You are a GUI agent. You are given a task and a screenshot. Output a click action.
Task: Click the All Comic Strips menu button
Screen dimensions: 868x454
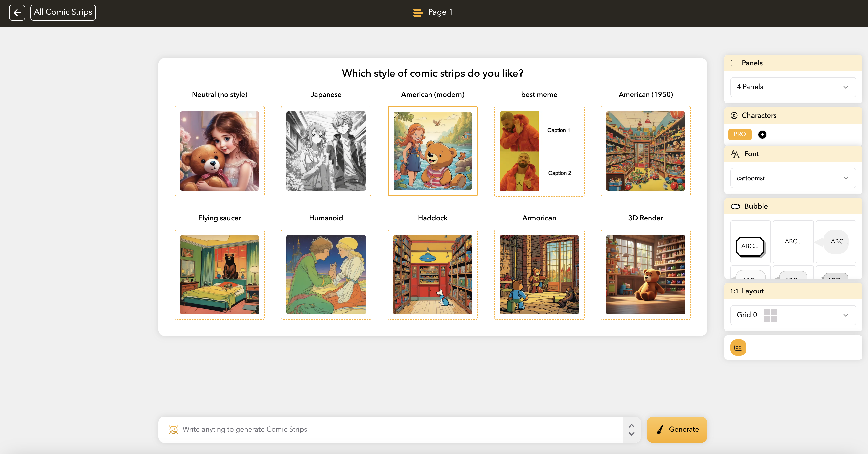[x=63, y=12]
